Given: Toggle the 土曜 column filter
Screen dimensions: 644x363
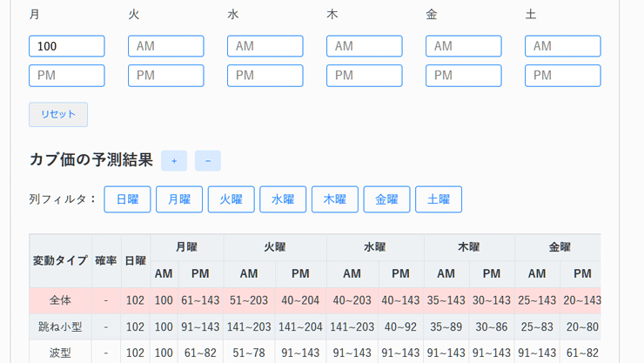Looking at the screenshot, I should [439, 199].
